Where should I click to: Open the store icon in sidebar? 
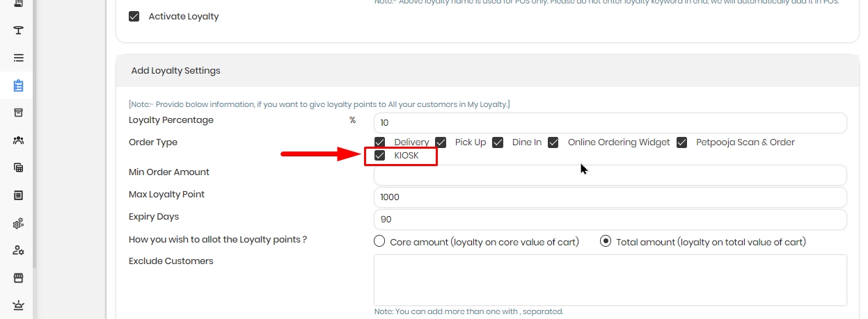(19, 278)
